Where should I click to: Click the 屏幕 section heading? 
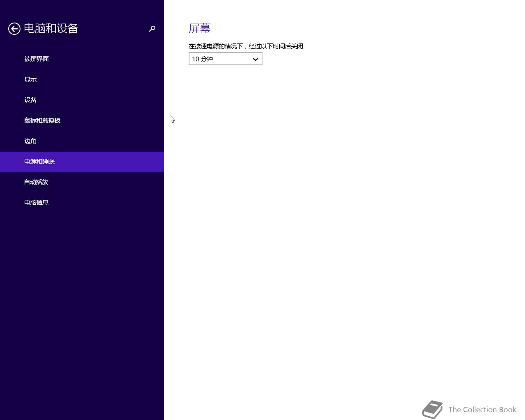click(200, 28)
